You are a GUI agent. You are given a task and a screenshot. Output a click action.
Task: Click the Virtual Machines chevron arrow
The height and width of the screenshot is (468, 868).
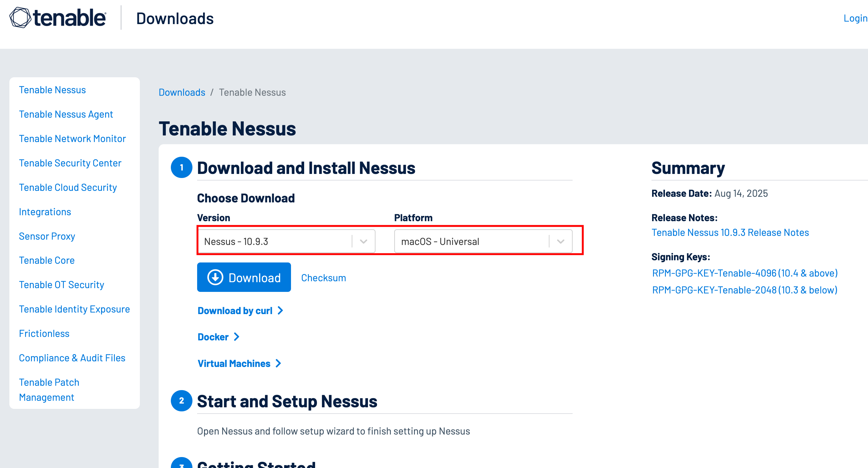tap(278, 363)
